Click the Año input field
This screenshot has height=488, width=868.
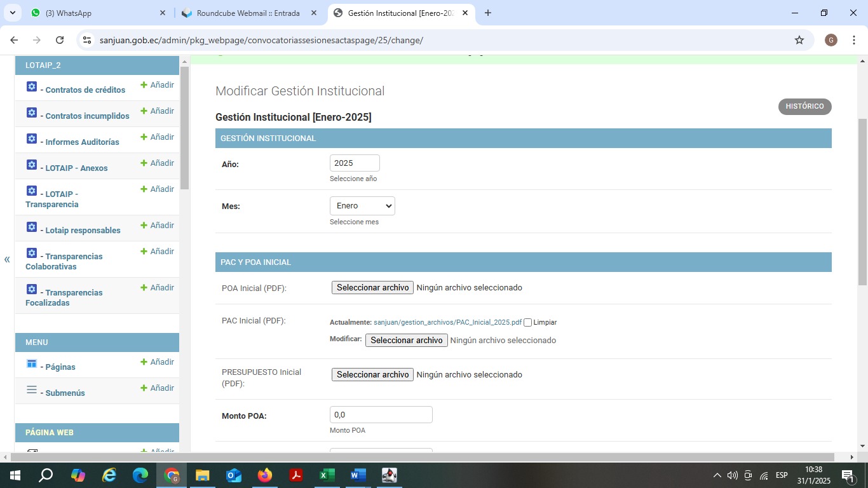coord(355,163)
